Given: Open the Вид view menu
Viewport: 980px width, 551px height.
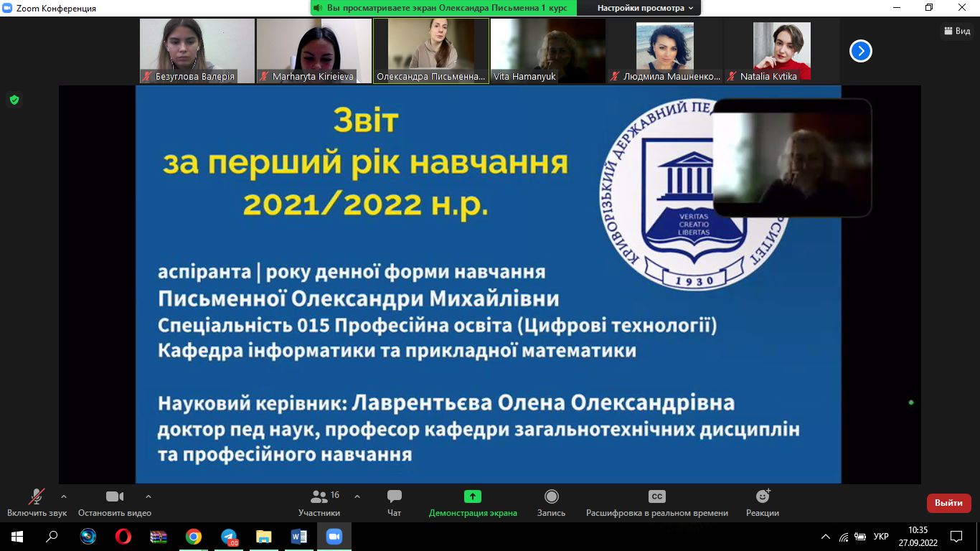Looking at the screenshot, I should (x=957, y=31).
